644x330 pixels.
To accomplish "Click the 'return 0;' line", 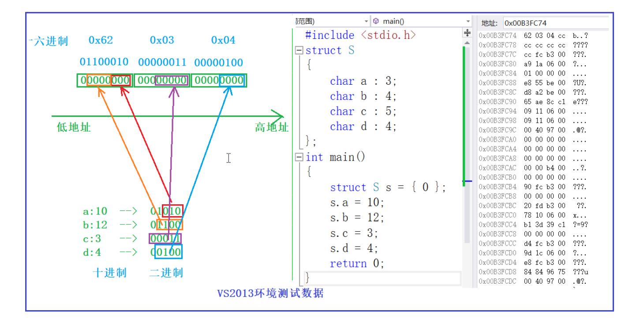I will click(x=357, y=264).
